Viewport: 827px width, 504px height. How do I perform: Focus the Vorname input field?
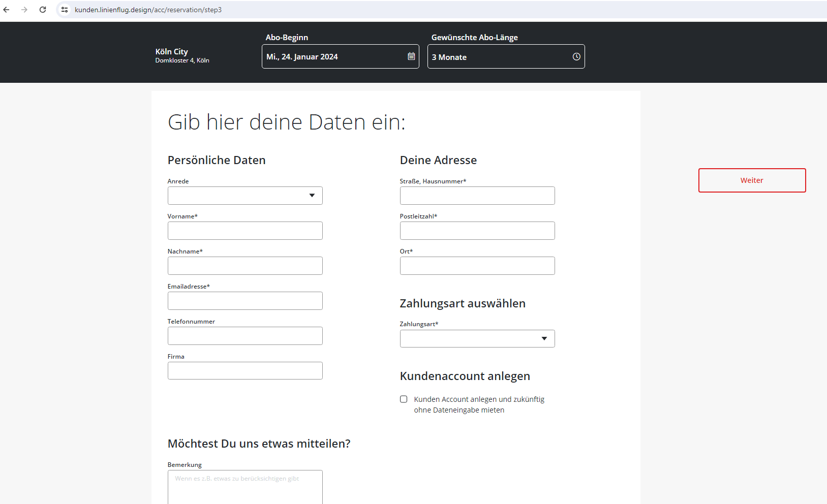[245, 231]
